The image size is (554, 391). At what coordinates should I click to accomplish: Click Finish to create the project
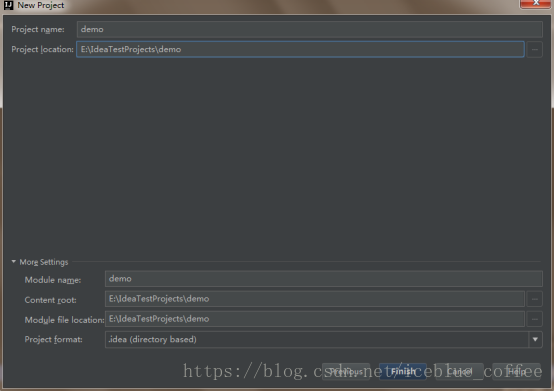click(403, 372)
